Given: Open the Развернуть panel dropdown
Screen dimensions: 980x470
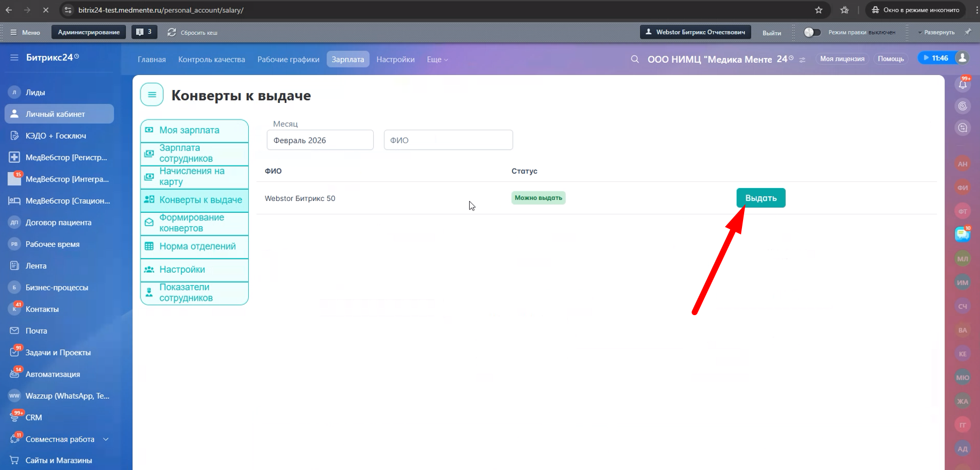Looking at the screenshot, I should (x=936, y=33).
